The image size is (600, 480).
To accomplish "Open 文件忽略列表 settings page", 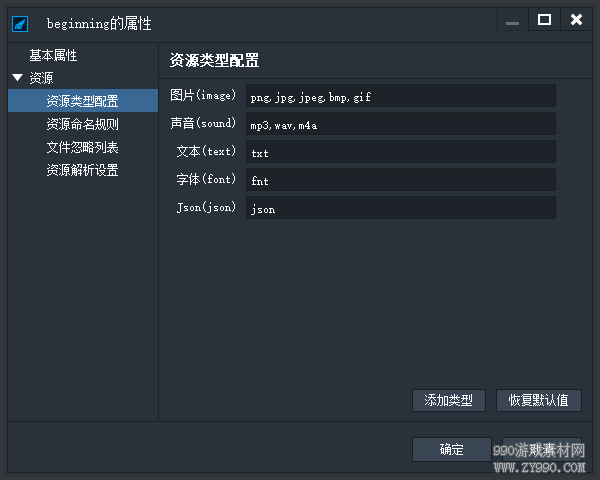I will (83, 147).
